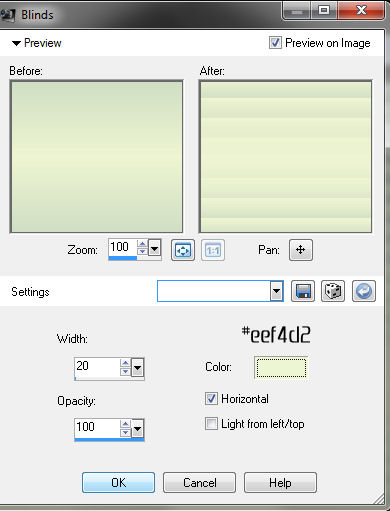Viewport: 390px width, 511px height.
Task: Click the fit-to-window zoom icon
Action: click(183, 250)
